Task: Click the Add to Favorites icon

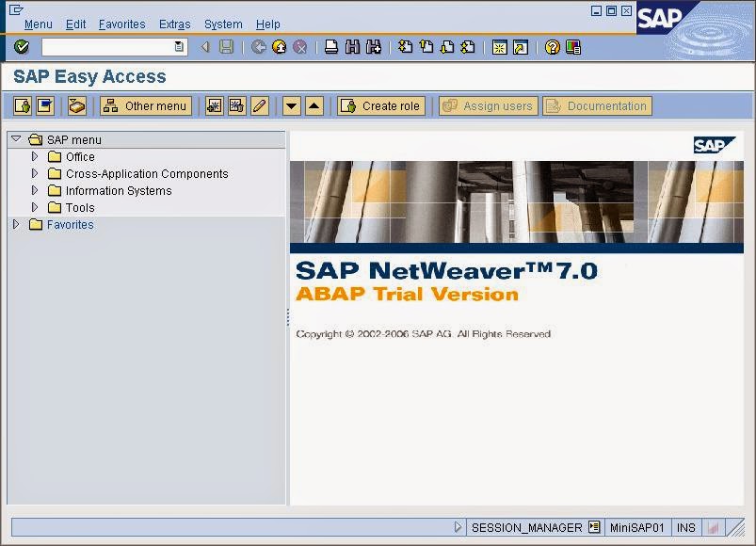Action: tap(215, 106)
